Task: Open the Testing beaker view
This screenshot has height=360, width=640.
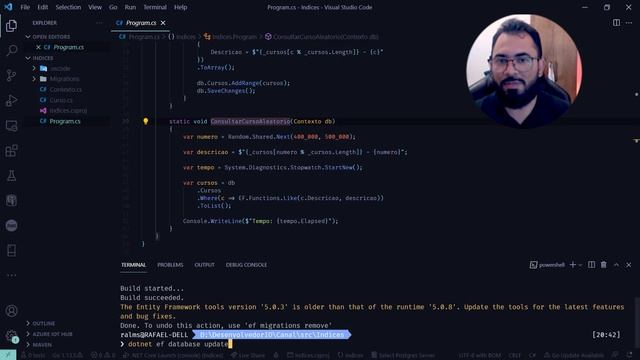Action: click(x=11, y=176)
